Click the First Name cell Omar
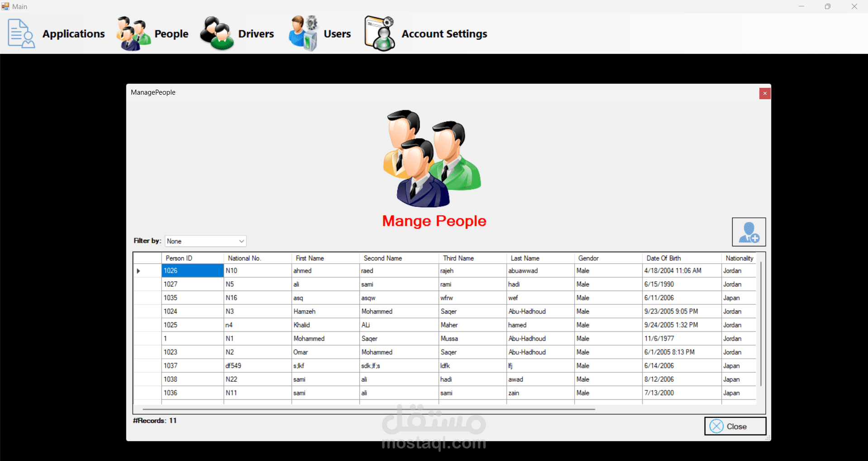 pos(326,352)
